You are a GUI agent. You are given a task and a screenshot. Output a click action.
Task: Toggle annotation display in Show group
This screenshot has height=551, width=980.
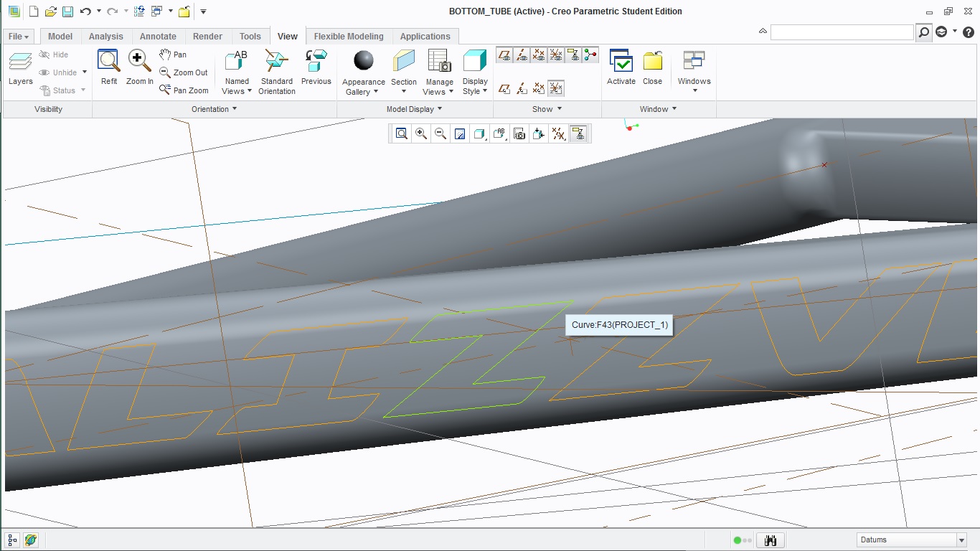573,55
